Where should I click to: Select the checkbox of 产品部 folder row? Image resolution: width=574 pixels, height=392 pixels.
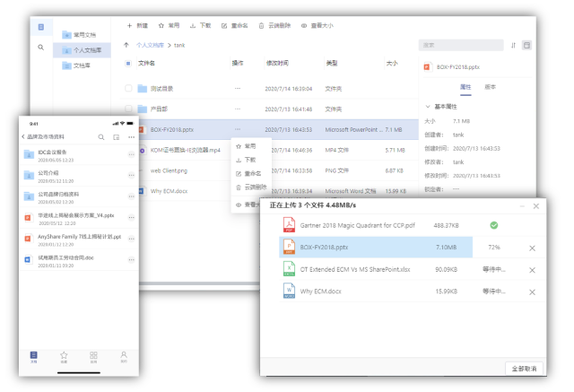click(x=128, y=109)
